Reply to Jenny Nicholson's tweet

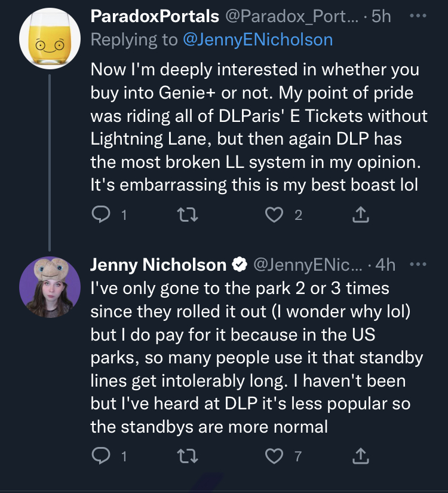(101, 455)
